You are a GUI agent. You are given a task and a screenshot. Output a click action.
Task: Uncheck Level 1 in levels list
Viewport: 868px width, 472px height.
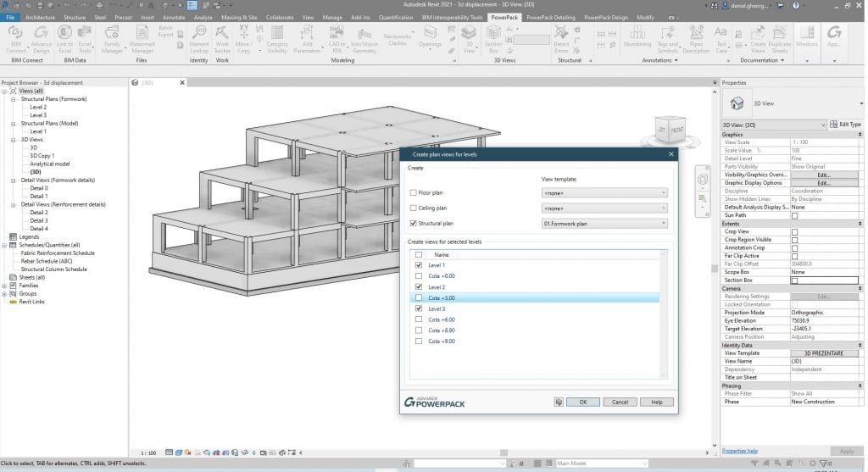pyautogui.click(x=419, y=265)
